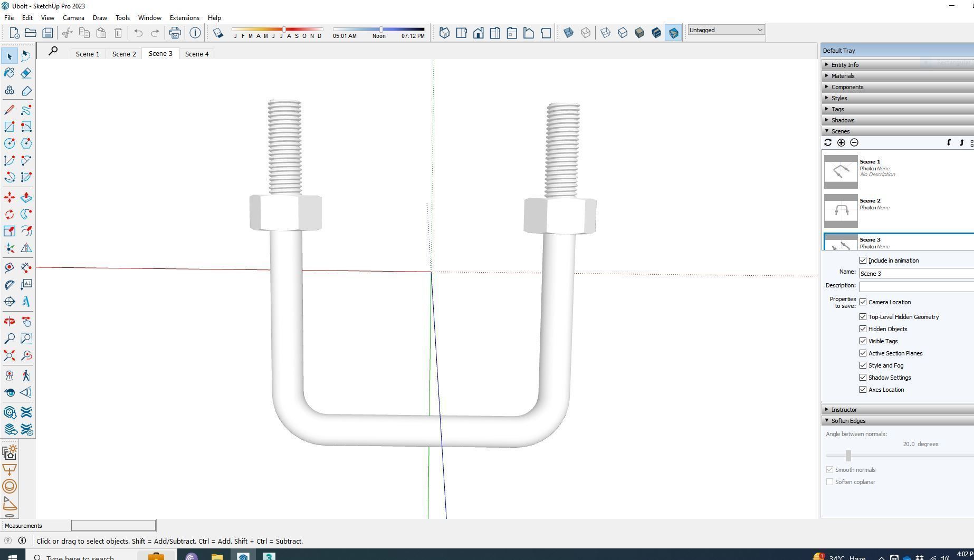Toggle Top-Level Hidden Geometry checkbox
This screenshot has height=560, width=974.
pyautogui.click(x=863, y=317)
